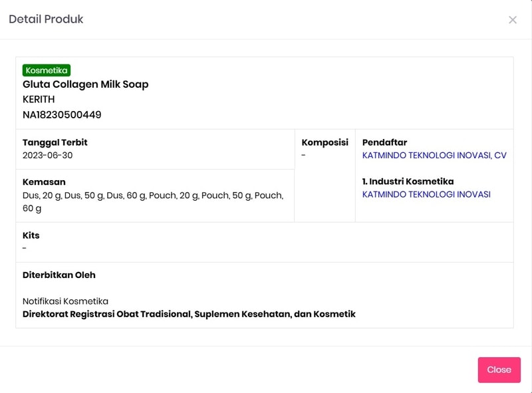Click the packaging list starting with Dus, 20 g
This screenshot has width=532, height=393.
click(153, 196)
